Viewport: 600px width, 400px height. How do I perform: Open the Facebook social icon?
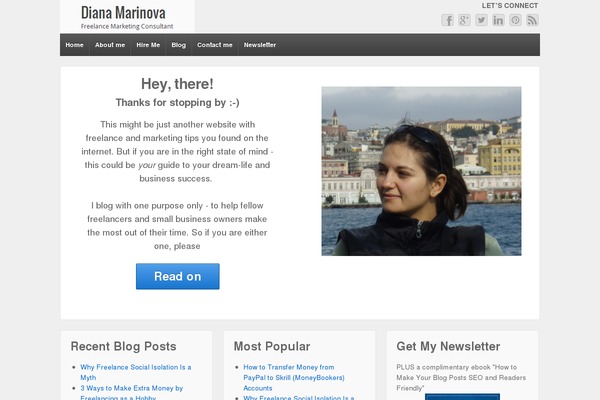coord(447,20)
